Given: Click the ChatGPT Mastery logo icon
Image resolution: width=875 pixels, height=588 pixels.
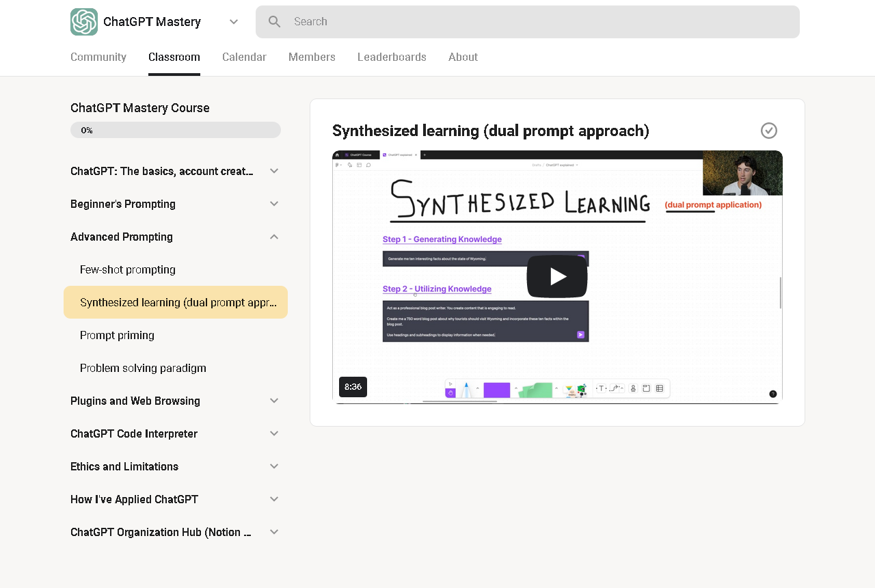Looking at the screenshot, I should 84,22.
